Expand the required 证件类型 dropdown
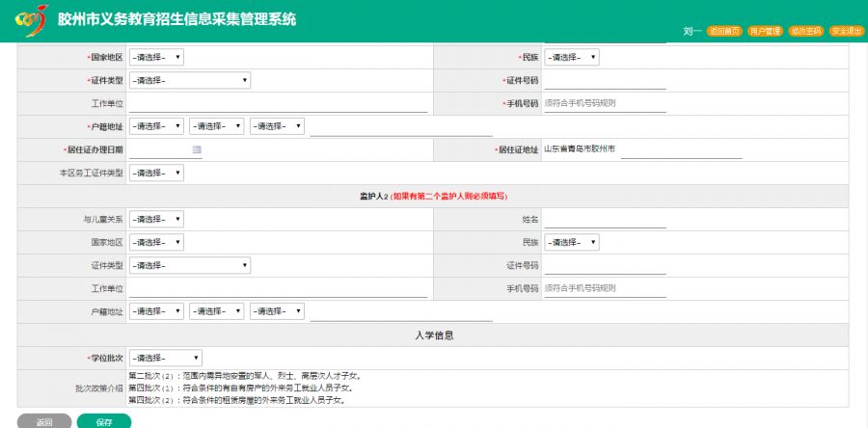The image size is (868, 428). (x=190, y=80)
